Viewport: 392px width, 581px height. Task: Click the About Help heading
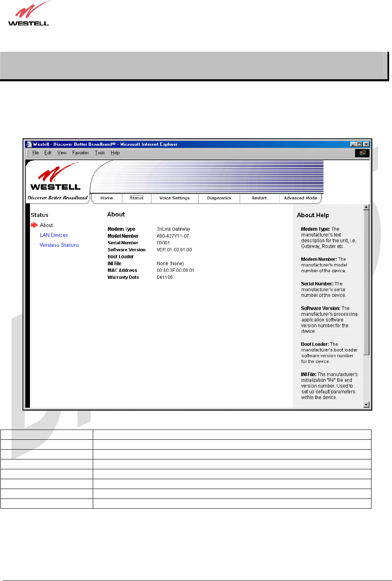(x=313, y=215)
